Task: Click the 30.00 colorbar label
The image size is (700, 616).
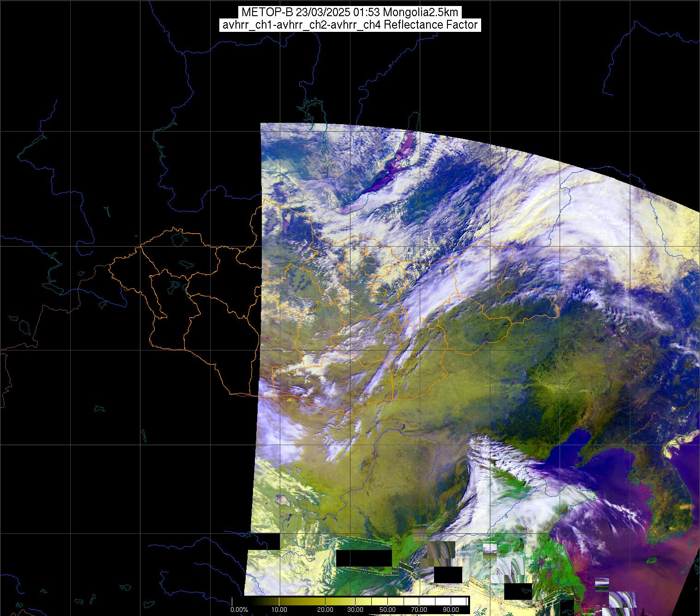Action: pyautogui.click(x=356, y=610)
